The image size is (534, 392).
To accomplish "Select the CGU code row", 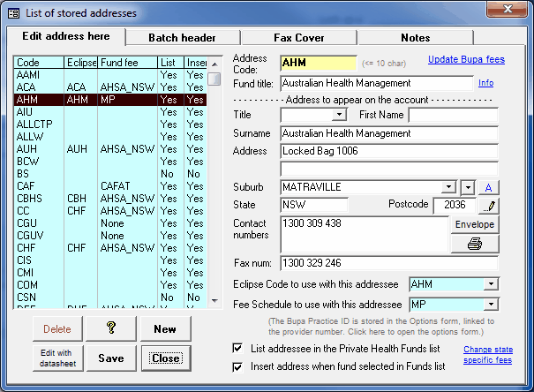I will point(110,223).
